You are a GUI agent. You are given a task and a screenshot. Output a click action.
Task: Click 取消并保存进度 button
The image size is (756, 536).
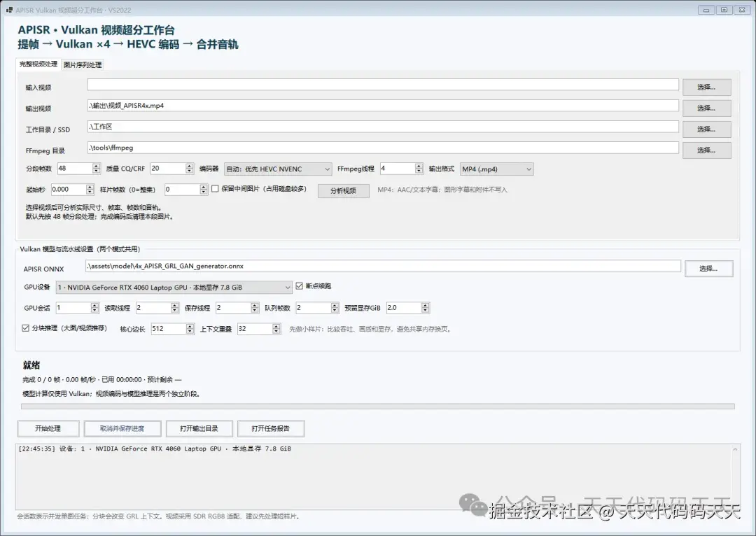[x=122, y=428]
